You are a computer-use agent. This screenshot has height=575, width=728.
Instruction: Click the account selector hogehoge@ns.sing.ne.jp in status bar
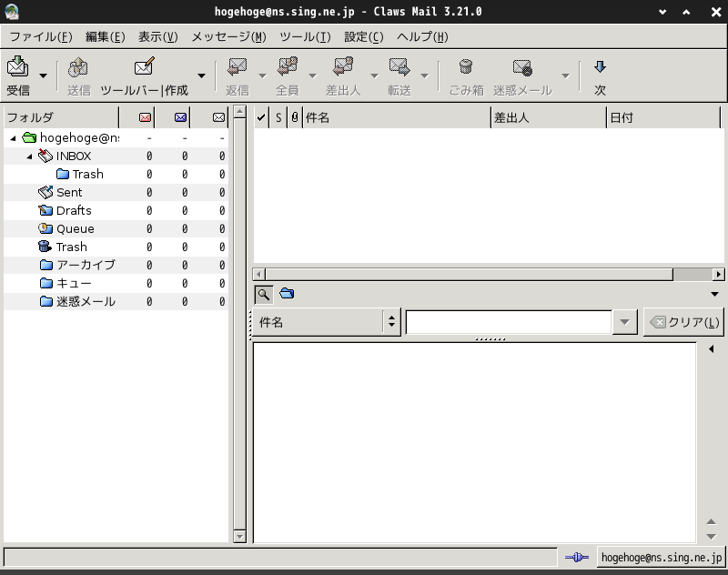tap(662, 558)
